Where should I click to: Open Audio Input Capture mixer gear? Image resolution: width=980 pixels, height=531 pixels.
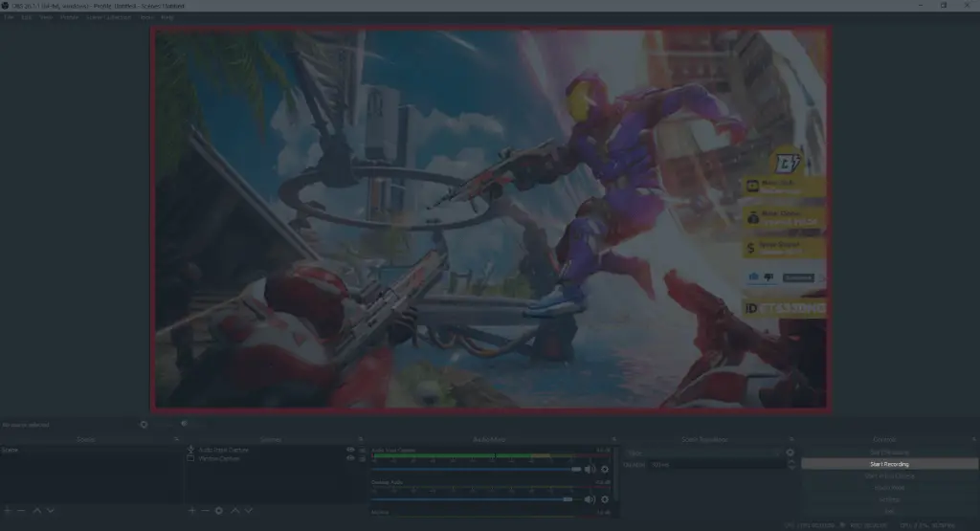605,469
